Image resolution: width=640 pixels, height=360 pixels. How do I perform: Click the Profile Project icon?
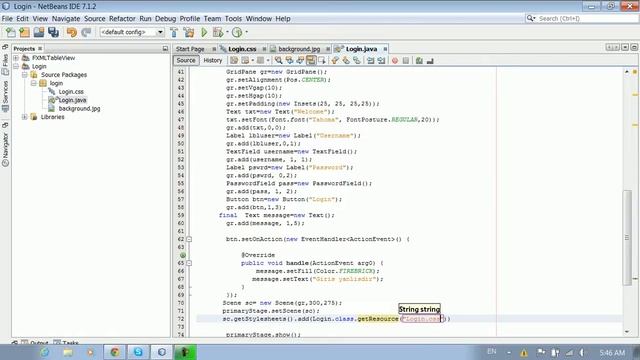coord(237,32)
